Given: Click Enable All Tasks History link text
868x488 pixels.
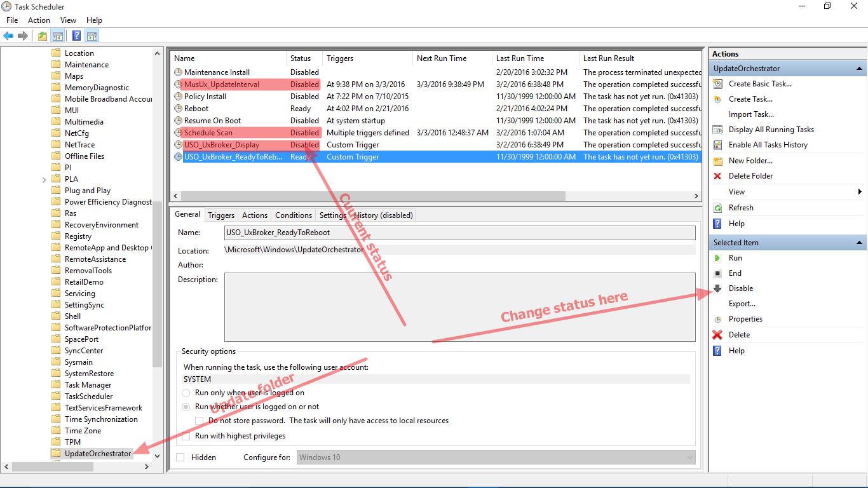Looking at the screenshot, I should (768, 145).
